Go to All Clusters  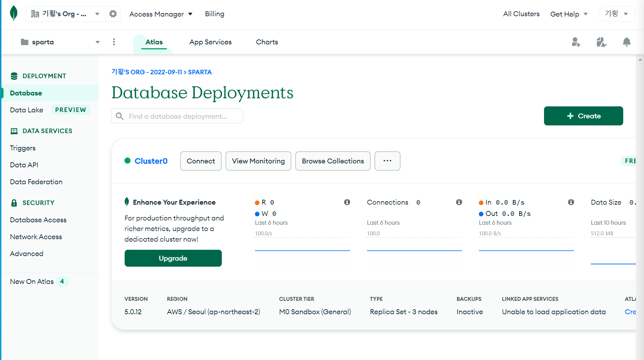coord(521,14)
